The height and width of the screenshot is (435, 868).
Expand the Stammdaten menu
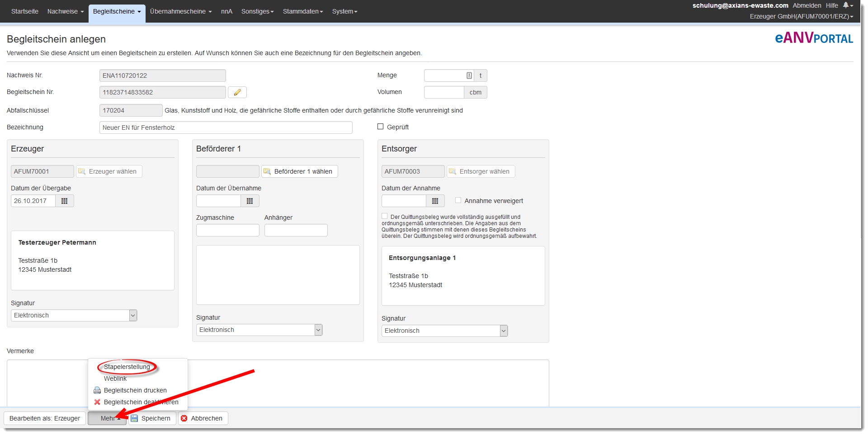coord(303,11)
